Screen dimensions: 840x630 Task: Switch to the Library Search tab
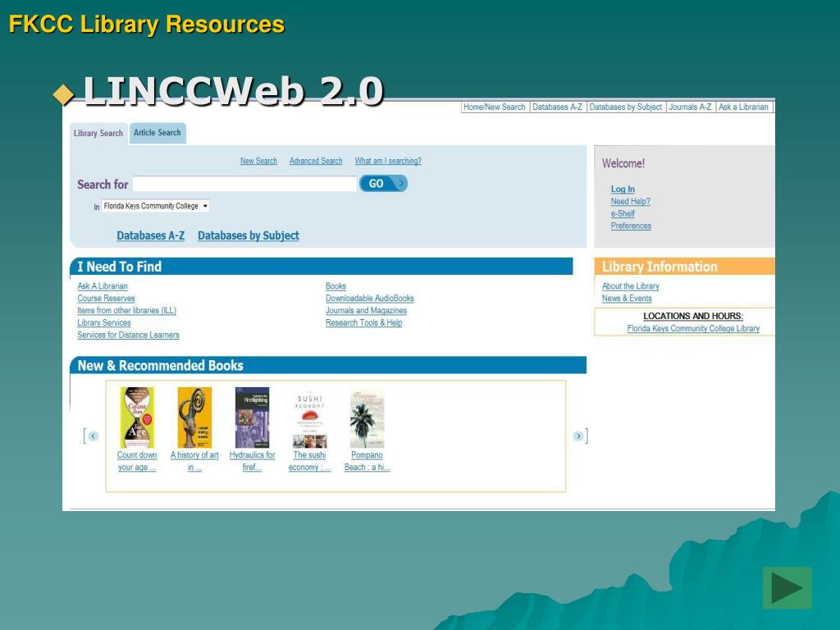click(98, 134)
